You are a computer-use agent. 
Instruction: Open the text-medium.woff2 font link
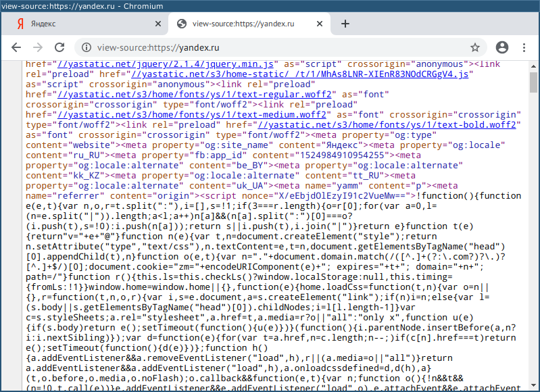(x=191, y=115)
